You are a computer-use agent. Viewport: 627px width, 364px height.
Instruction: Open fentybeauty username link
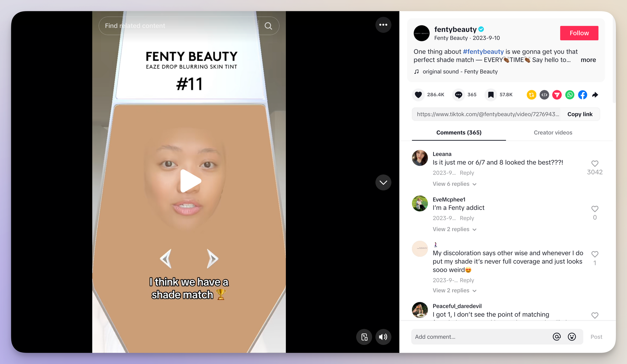pyautogui.click(x=455, y=29)
